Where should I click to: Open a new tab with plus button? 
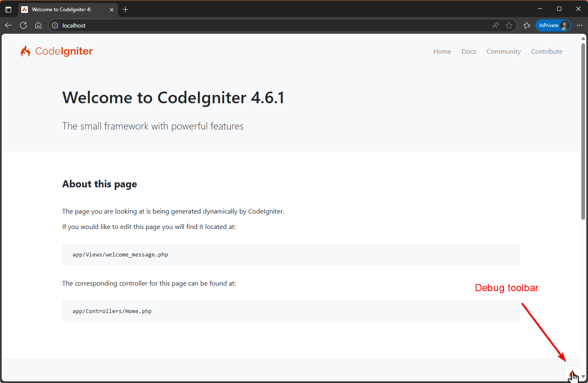click(125, 9)
